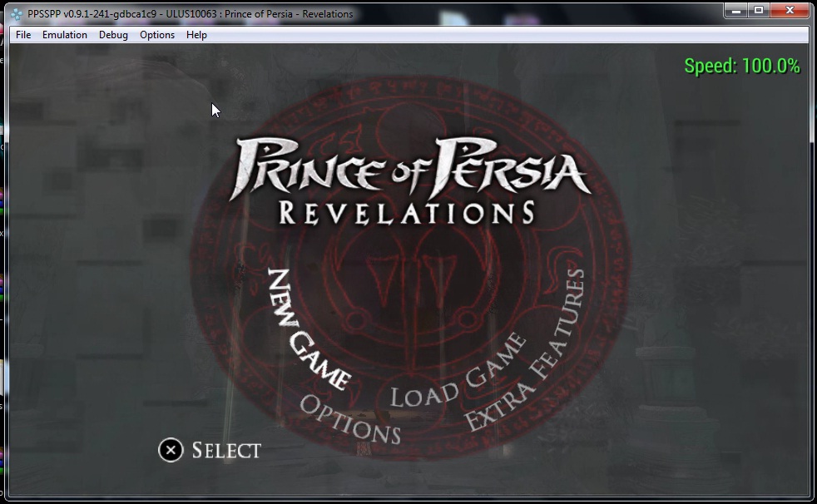The image size is (817, 504).
Task: Minimize the PPSSPP window
Action: coord(735,11)
